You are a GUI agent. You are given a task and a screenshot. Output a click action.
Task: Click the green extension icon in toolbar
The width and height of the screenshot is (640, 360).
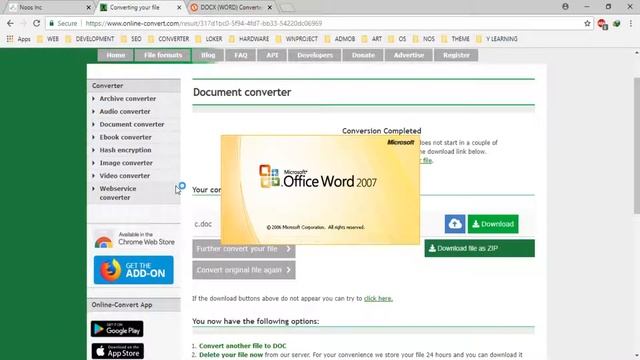pyautogui.click(x=617, y=23)
